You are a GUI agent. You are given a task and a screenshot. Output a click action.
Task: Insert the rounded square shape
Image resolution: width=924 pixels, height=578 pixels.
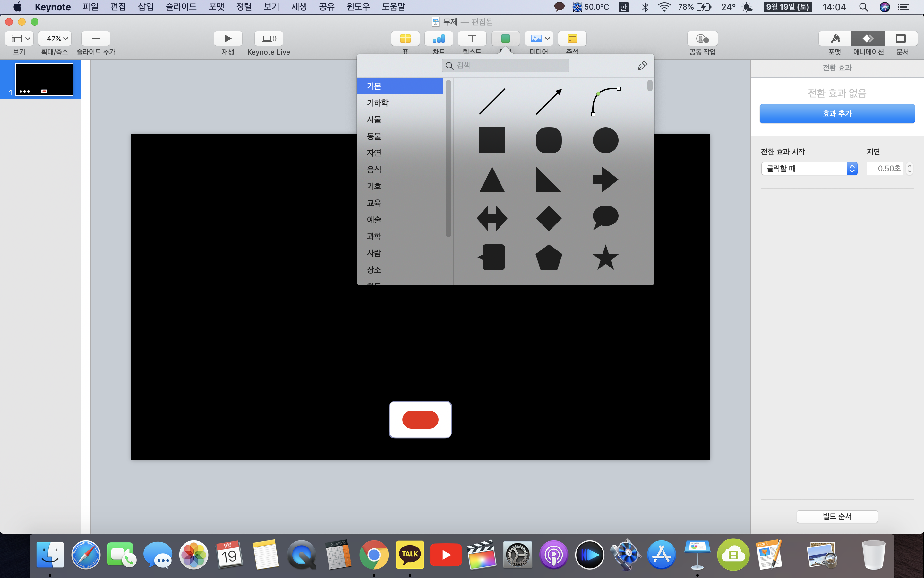(x=549, y=140)
